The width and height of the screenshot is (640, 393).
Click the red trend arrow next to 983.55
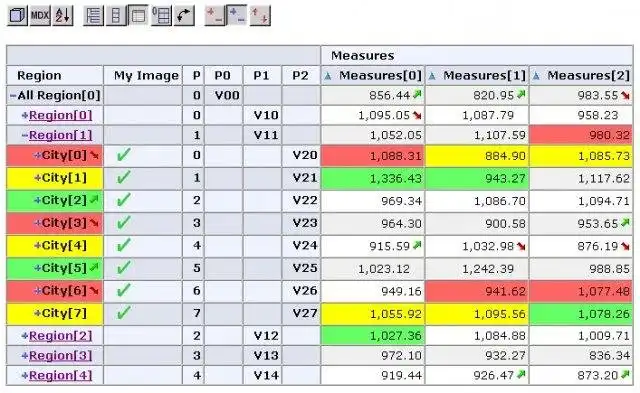point(625,95)
